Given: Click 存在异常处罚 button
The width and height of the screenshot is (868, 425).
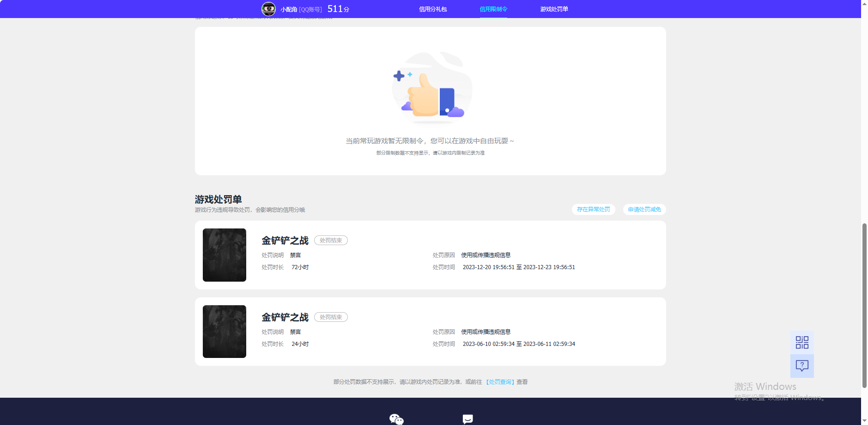Looking at the screenshot, I should click(593, 209).
